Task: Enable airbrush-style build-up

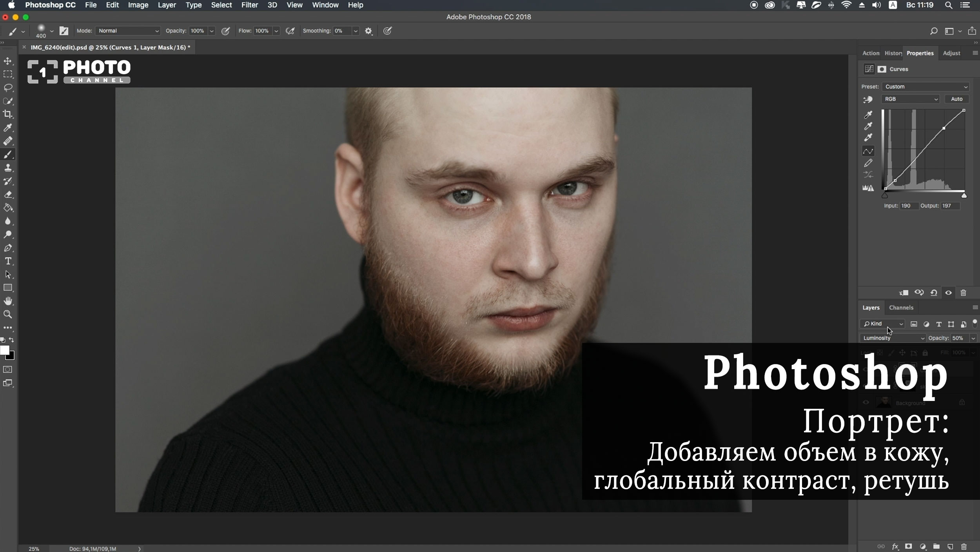Action: point(290,31)
